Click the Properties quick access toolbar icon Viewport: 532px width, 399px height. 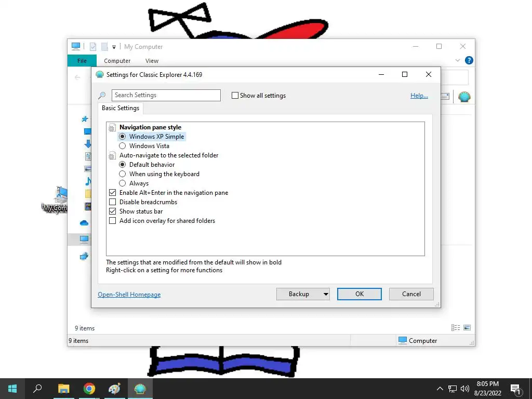pyautogui.click(x=93, y=46)
